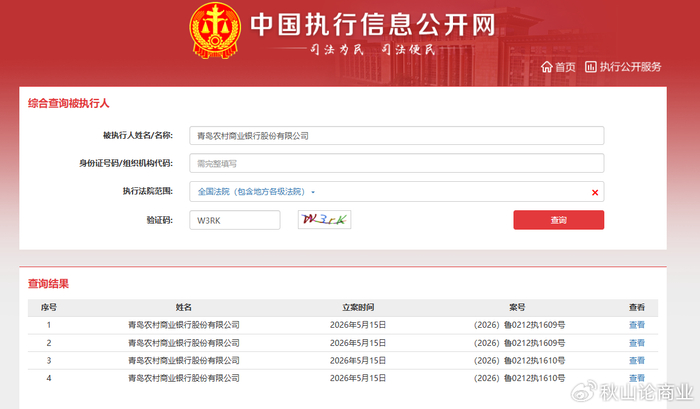Screen dimensions: 700x409
Task: Focus the 身份证号码/组织机构代码 input field
Action: coord(396,163)
